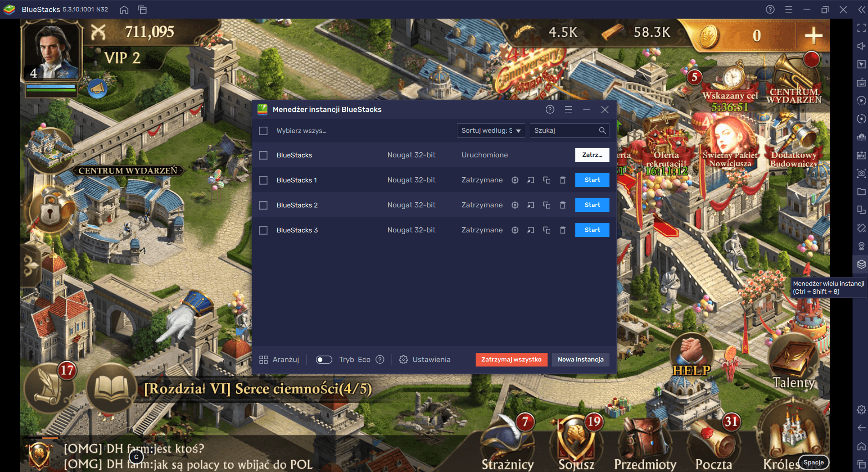Clone the BlueStacks 2 instance
The image size is (868, 472).
547,205
